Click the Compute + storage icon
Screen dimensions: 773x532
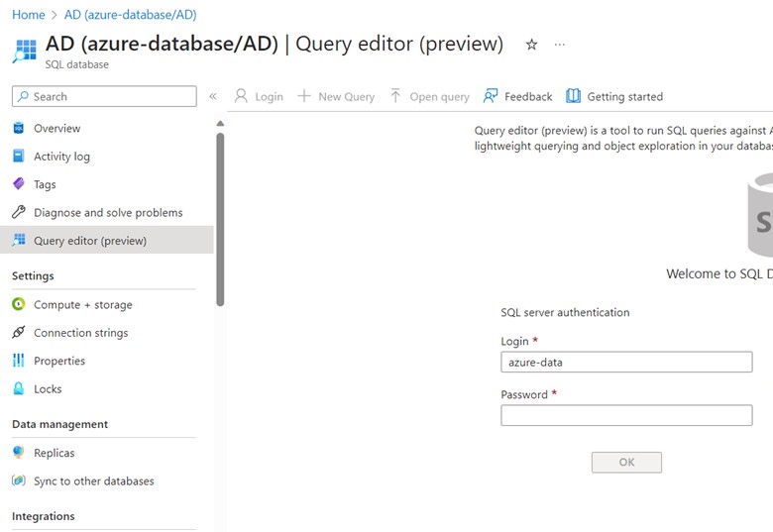pos(18,305)
